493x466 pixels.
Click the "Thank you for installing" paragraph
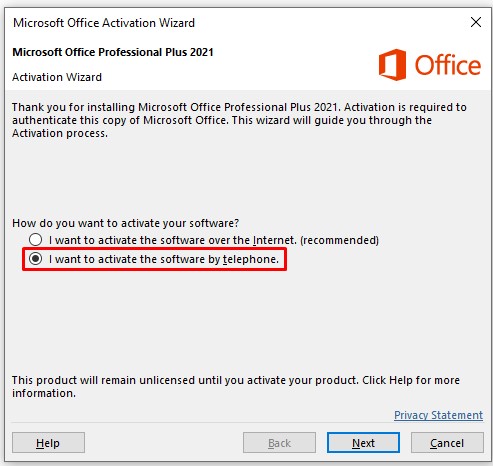239,120
